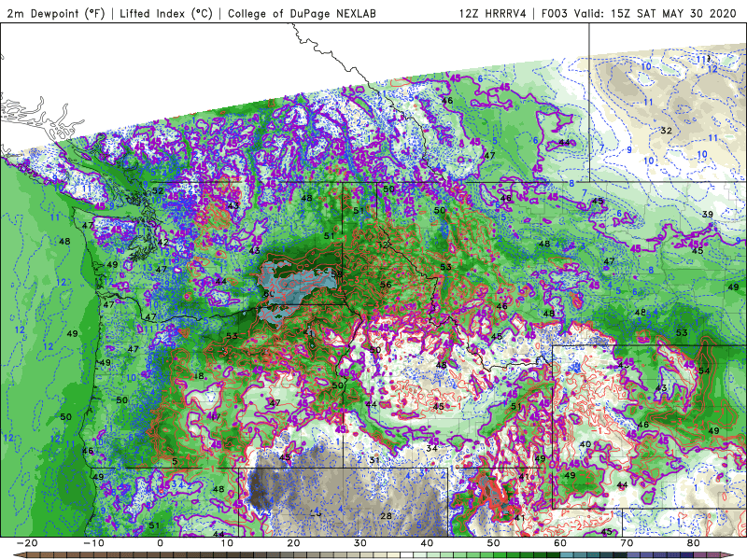The width and height of the screenshot is (747, 560).
Task: Click the '54' dewpoint value on map
Action: pyautogui.click(x=704, y=371)
